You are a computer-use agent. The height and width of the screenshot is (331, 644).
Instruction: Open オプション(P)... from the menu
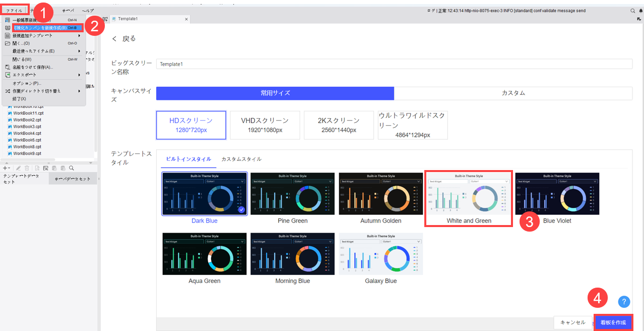[44, 83]
